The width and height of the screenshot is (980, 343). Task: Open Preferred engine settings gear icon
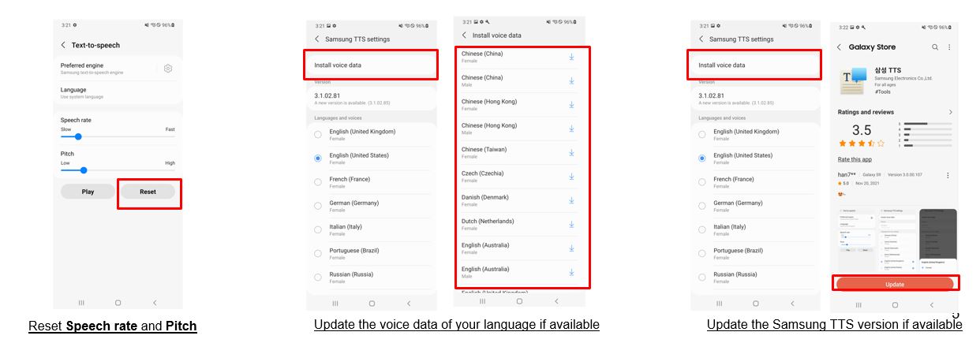pos(168,69)
